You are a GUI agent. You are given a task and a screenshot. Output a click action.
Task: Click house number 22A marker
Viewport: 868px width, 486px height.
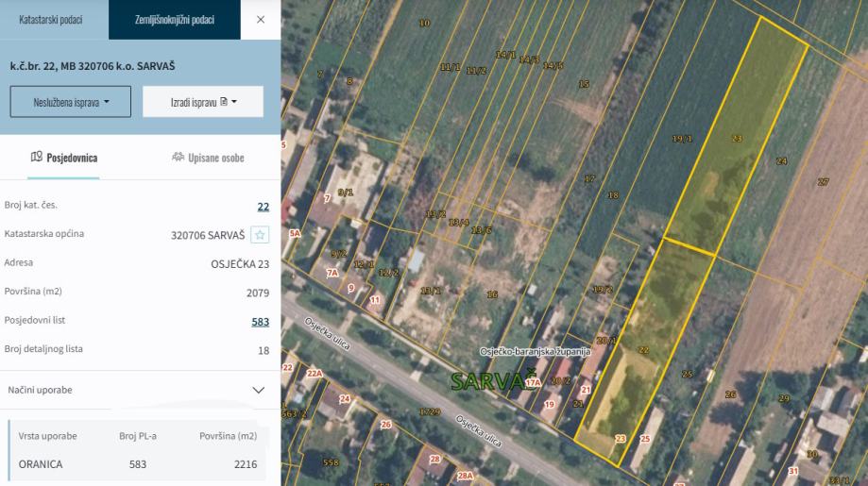point(315,373)
